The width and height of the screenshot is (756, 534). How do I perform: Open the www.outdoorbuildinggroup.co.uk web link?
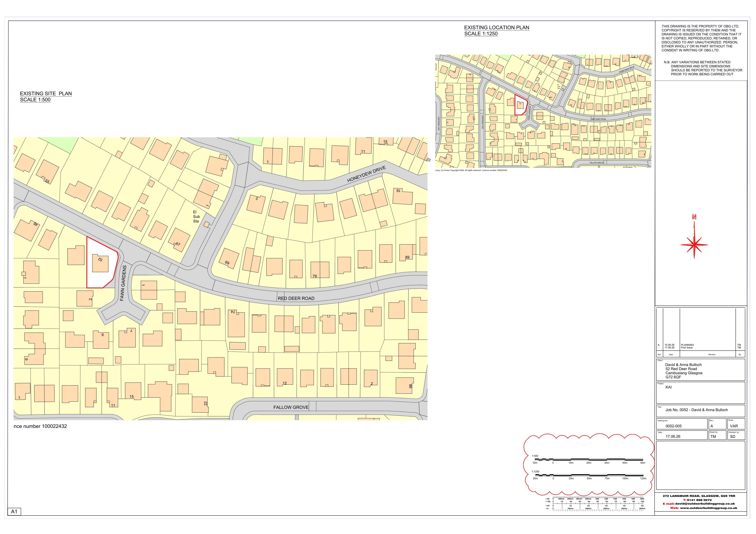pos(708,508)
